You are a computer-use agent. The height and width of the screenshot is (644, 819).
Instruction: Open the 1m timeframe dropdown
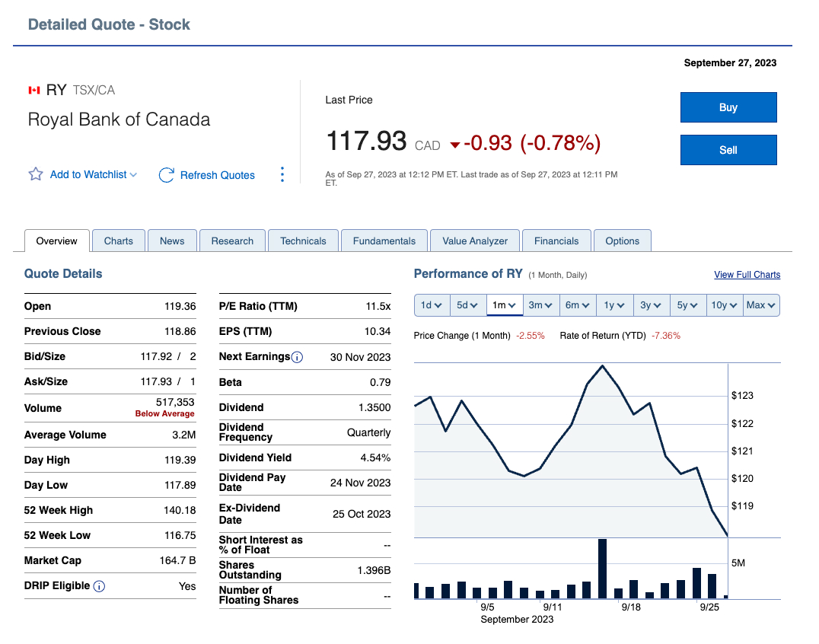[505, 305]
